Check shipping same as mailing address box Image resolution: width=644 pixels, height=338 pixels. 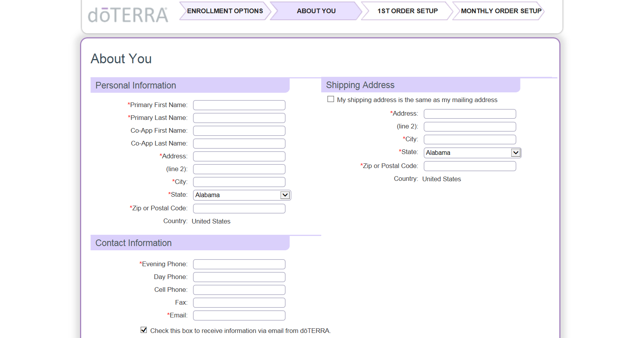[331, 99]
